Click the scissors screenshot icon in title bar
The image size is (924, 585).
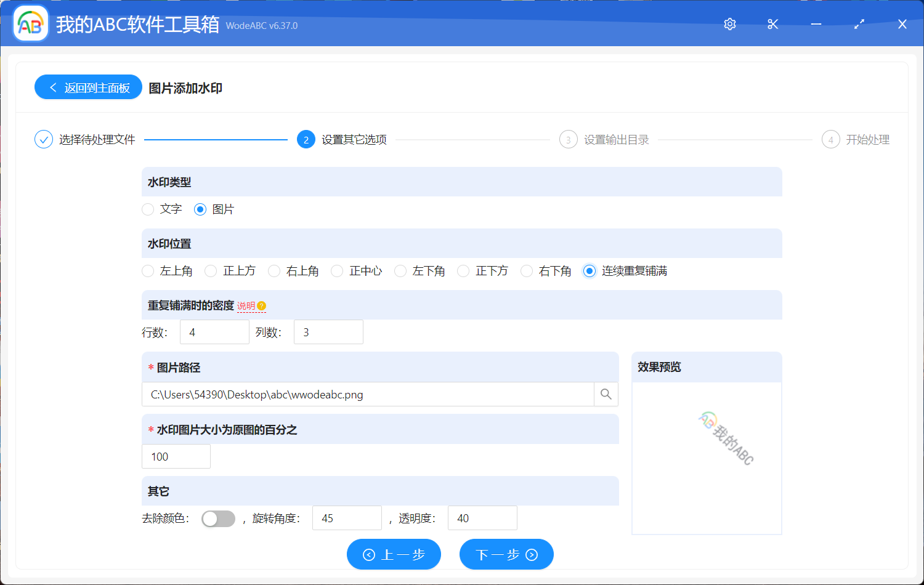pyautogui.click(x=772, y=24)
